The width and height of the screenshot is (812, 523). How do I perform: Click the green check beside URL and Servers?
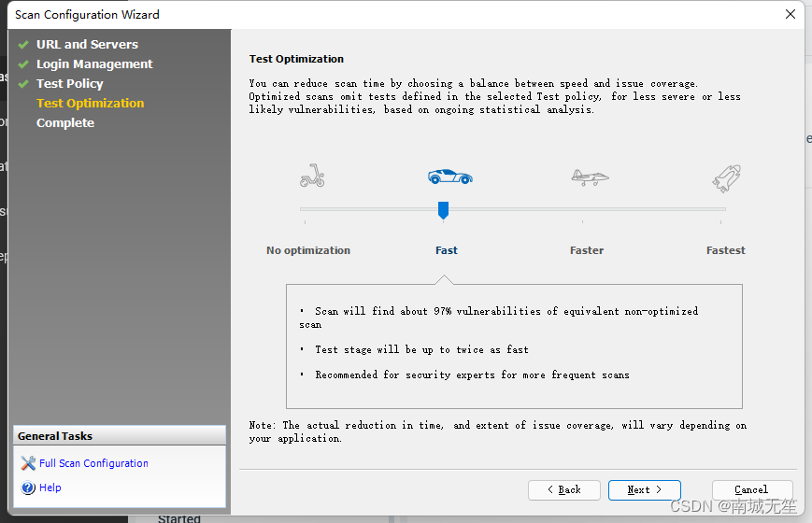(23, 45)
